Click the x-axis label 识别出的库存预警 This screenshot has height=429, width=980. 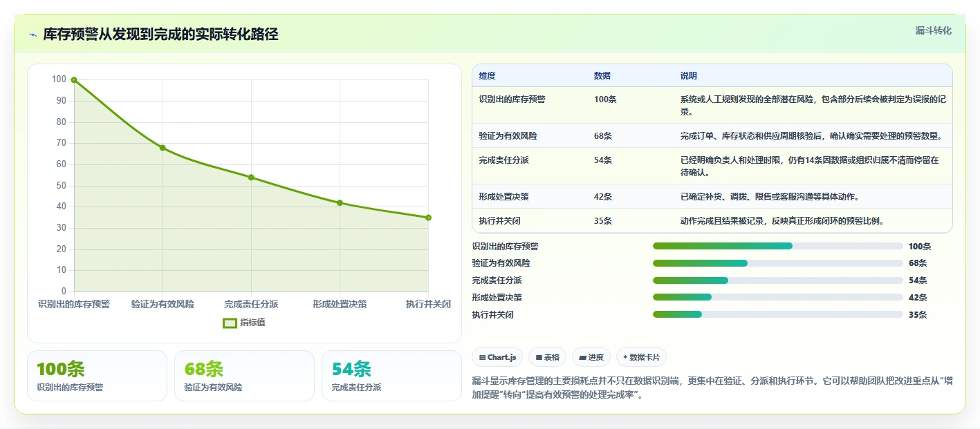pos(74,304)
